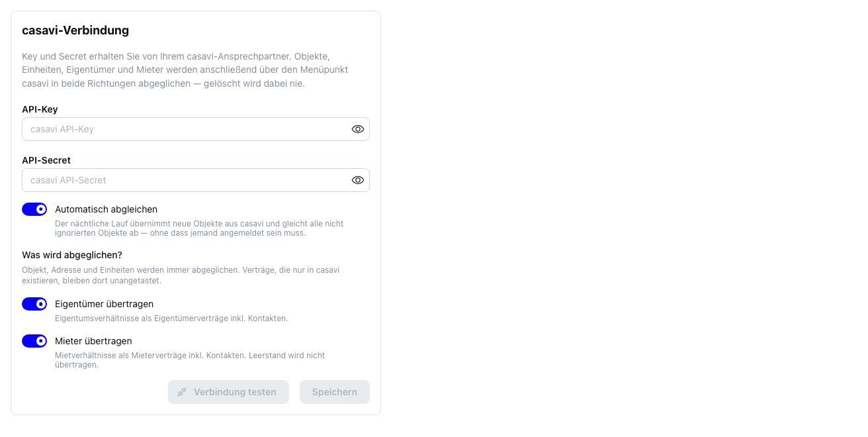The image size is (868, 437).
Task: Click the plug icon on Verbindung testen
Action: [183, 392]
